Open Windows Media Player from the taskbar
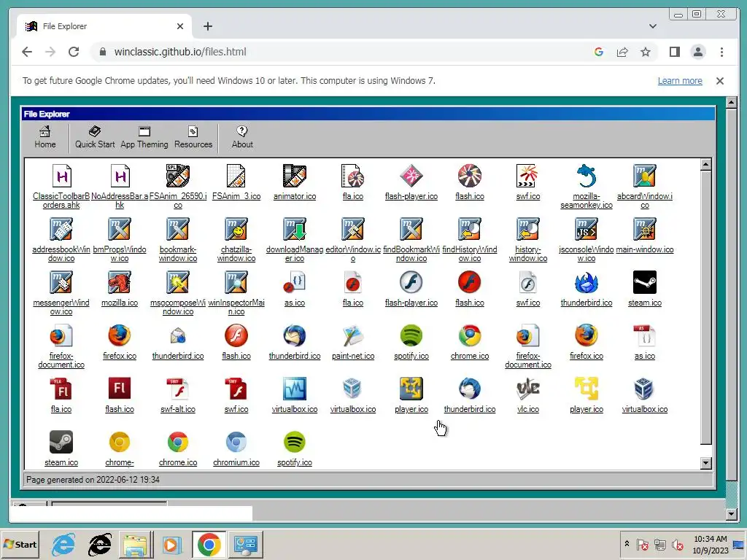Viewport: 747px width, 560px height. (x=171, y=544)
